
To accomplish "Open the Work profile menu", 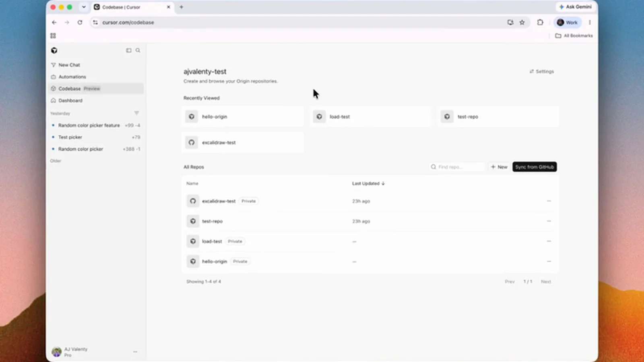I will pos(568,23).
